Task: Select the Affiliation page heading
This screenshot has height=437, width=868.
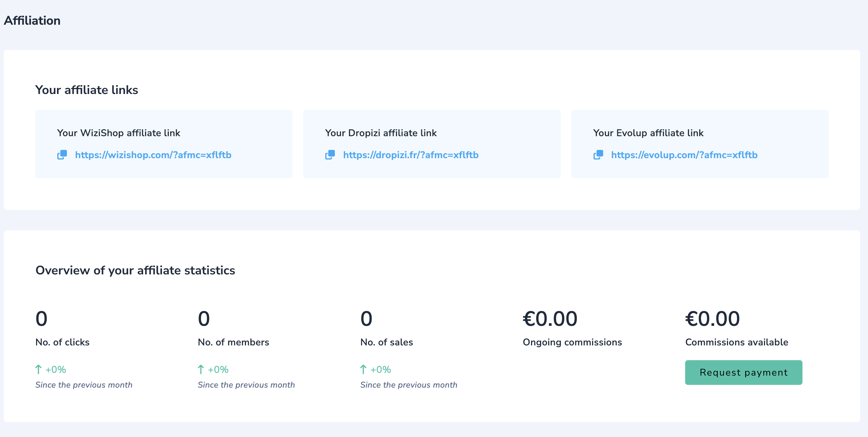Action: (32, 21)
